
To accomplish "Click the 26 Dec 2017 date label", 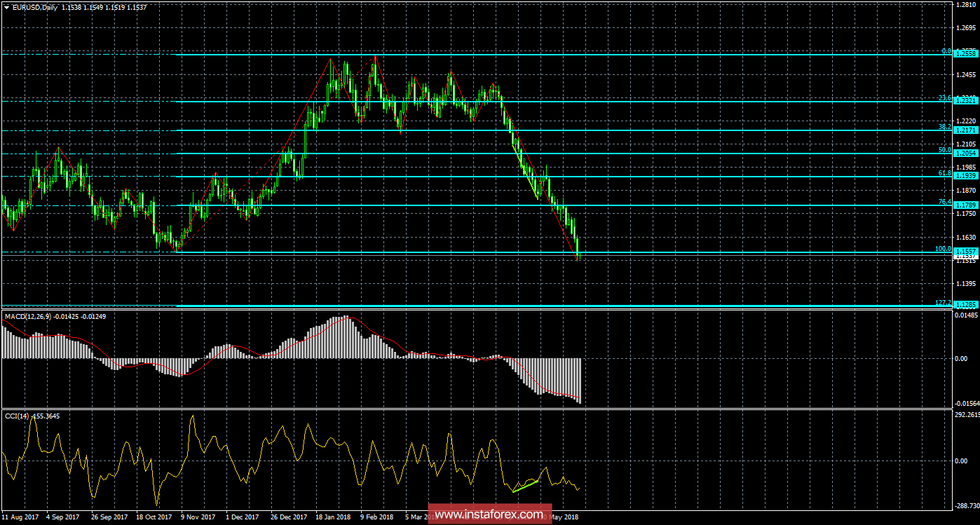I will pyautogui.click(x=288, y=517).
